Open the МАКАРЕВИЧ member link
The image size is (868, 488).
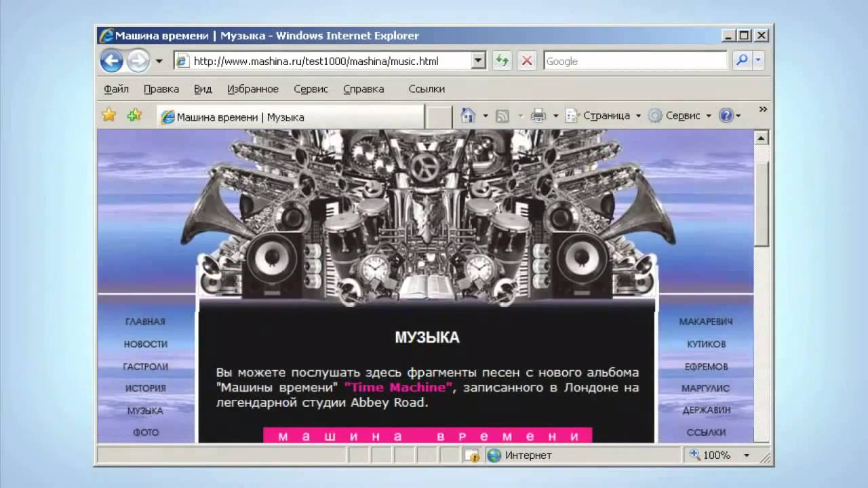[706, 322]
